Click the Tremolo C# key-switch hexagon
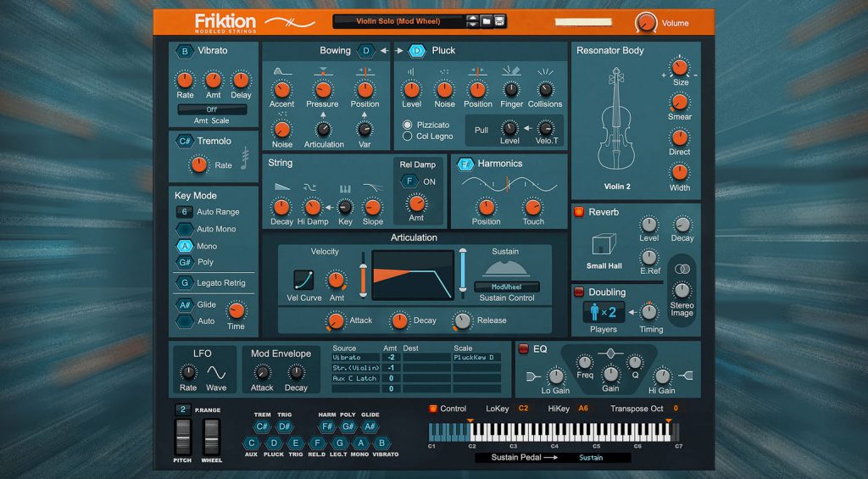868x479 pixels. click(184, 142)
